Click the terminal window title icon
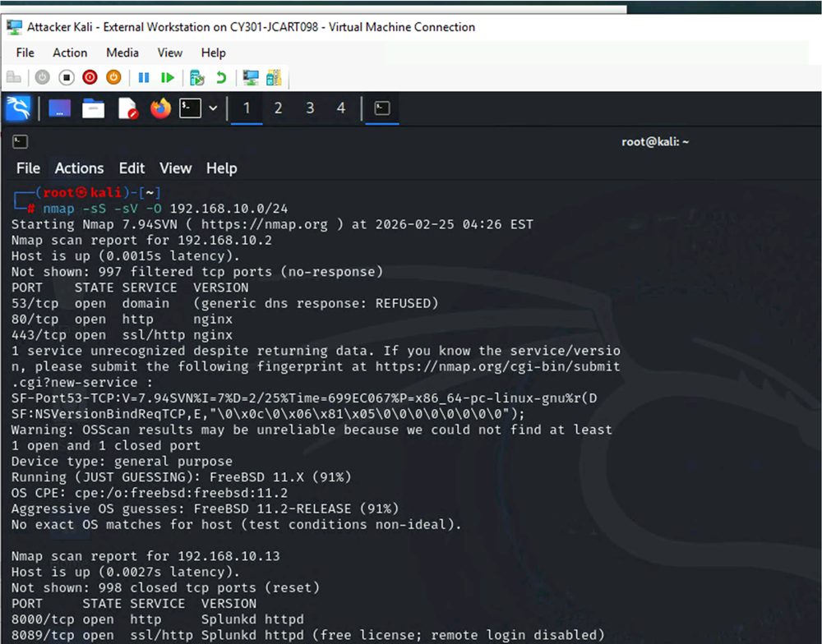 (x=20, y=141)
